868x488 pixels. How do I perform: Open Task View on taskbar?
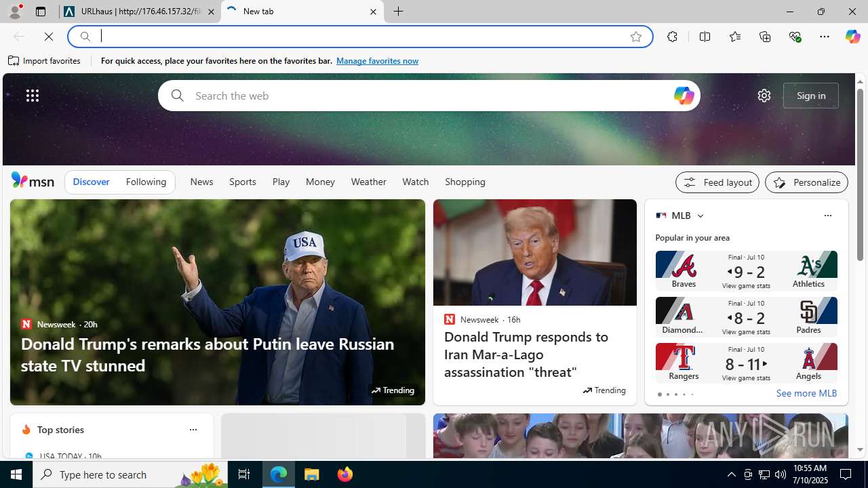(244, 474)
